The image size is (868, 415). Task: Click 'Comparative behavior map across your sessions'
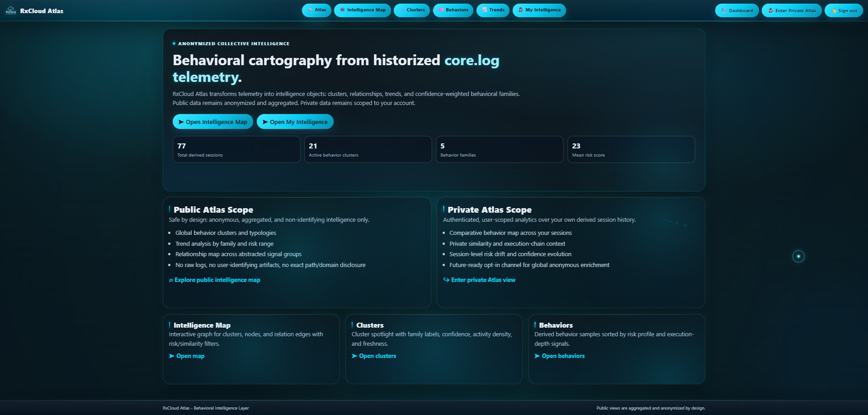point(510,233)
